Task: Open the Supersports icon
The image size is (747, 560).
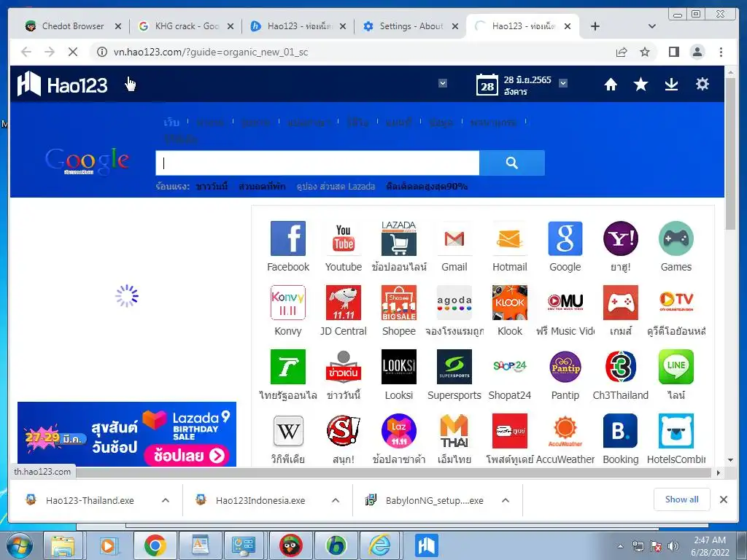Action: click(x=454, y=367)
